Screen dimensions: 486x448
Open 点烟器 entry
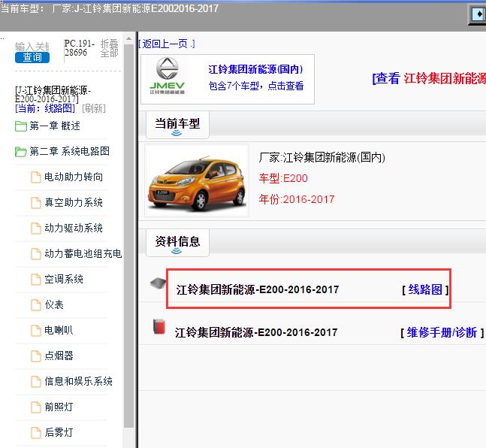pyautogui.click(x=59, y=356)
